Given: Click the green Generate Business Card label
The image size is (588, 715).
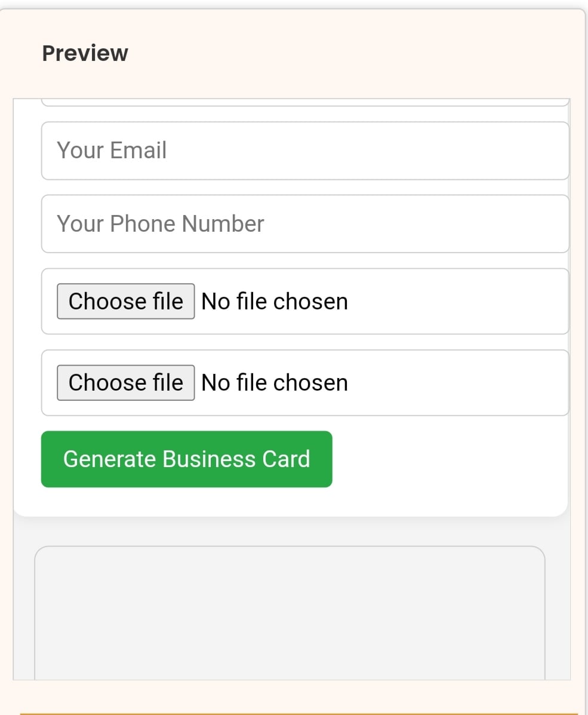Looking at the screenshot, I should (187, 459).
